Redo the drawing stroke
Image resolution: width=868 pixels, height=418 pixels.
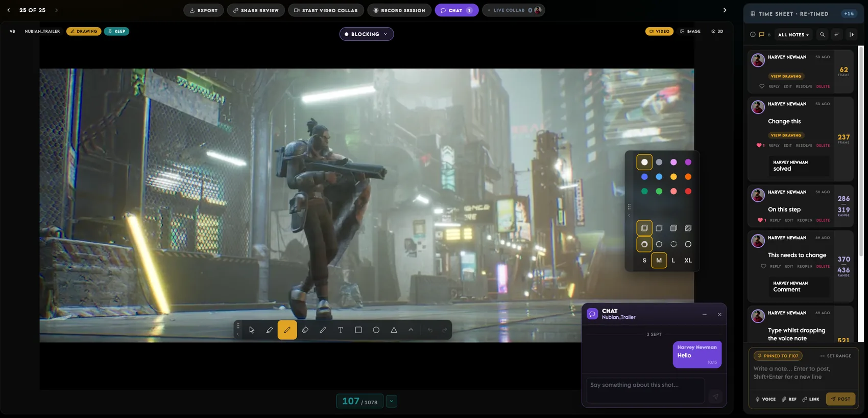[x=444, y=330]
